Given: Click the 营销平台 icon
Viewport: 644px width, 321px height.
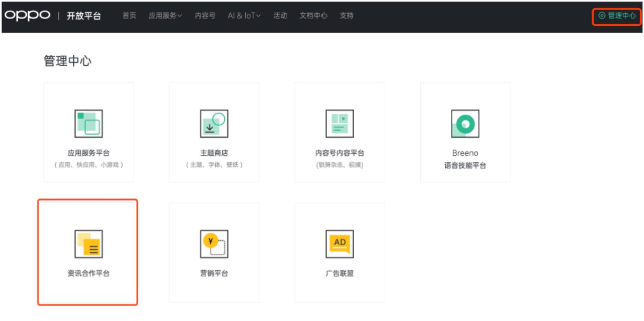Looking at the screenshot, I should coord(214,244).
